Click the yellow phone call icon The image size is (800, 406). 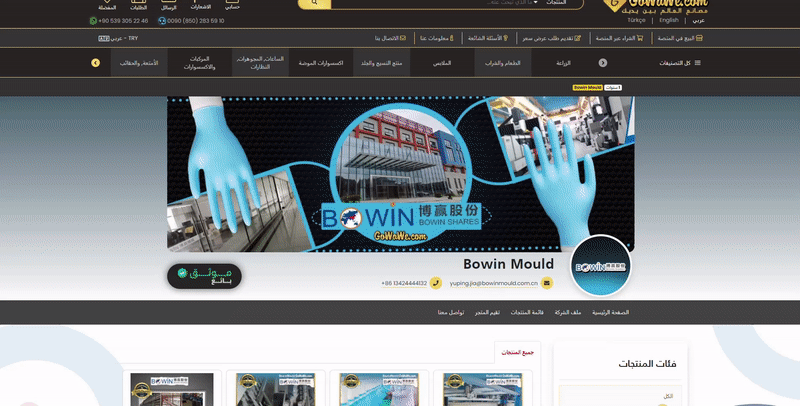click(435, 283)
